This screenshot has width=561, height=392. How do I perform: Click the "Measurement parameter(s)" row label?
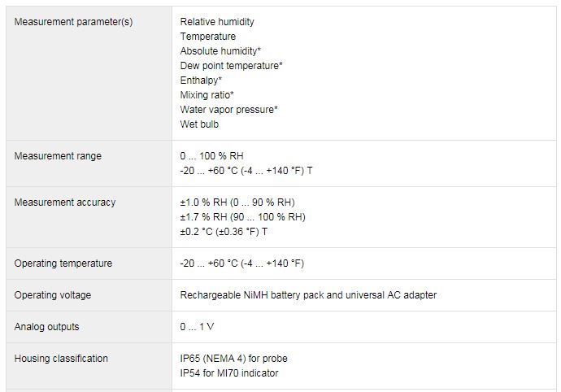pyautogui.click(x=73, y=22)
